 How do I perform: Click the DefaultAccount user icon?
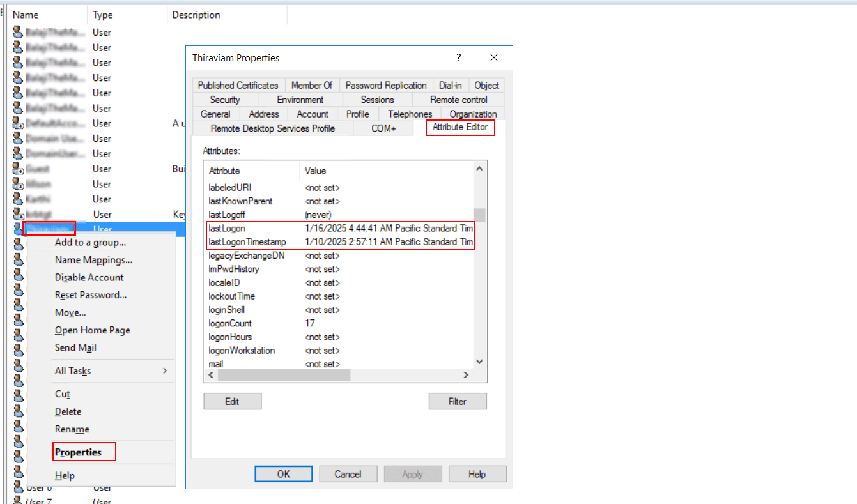[18, 123]
